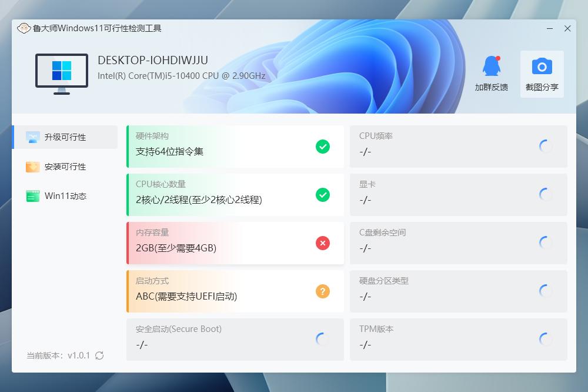This screenshot has width=588, height=392.
Task: Click the loading spinner on CPU频率 card
Action: click(x=546, y=147)
